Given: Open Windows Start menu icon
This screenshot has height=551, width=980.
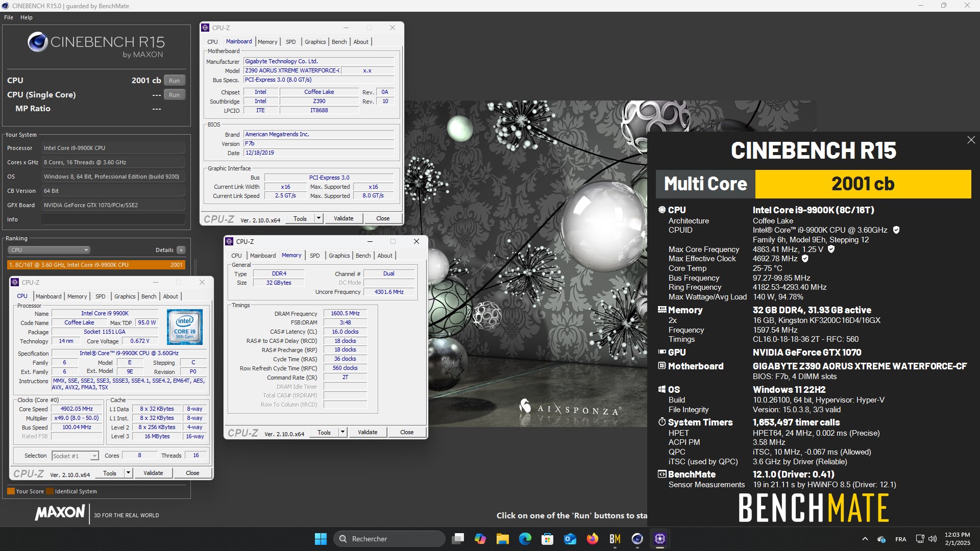Looking at the screenshot, I should [321, 539].
